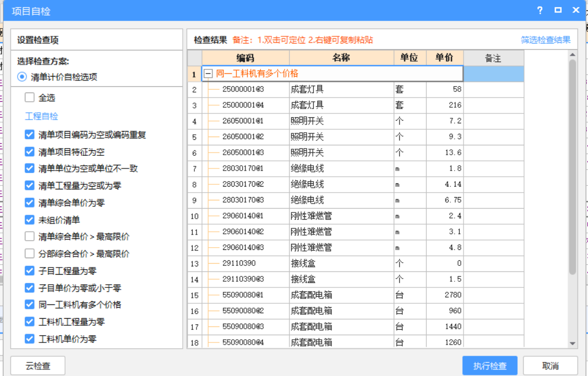Screen dimensions: 588x376
Task: Select row code 28030170@1
Action: pos(243,168)
